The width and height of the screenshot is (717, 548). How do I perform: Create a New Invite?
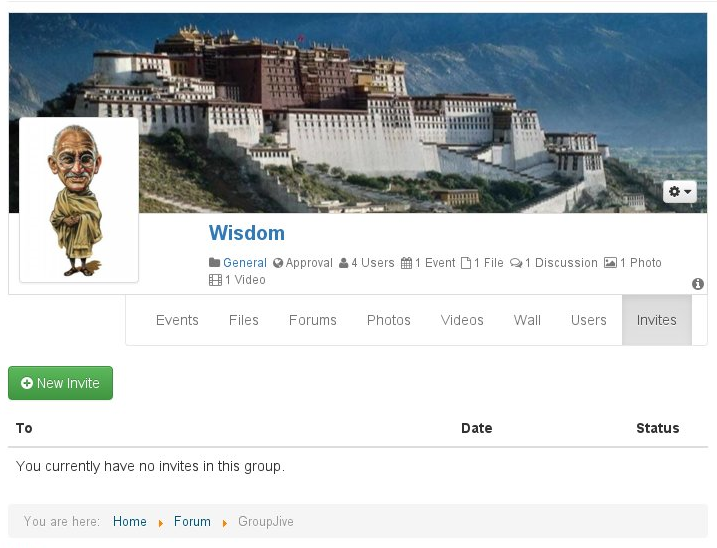point(60,383)
